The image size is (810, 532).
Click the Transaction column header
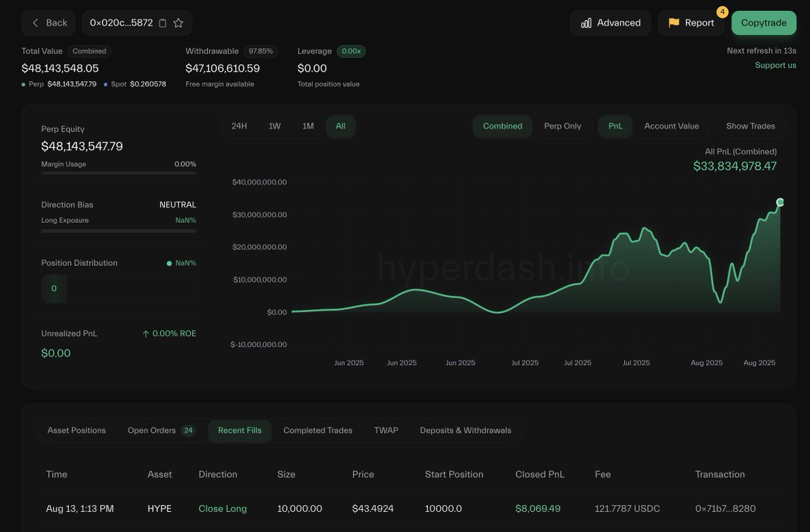(x=720, y=475)
